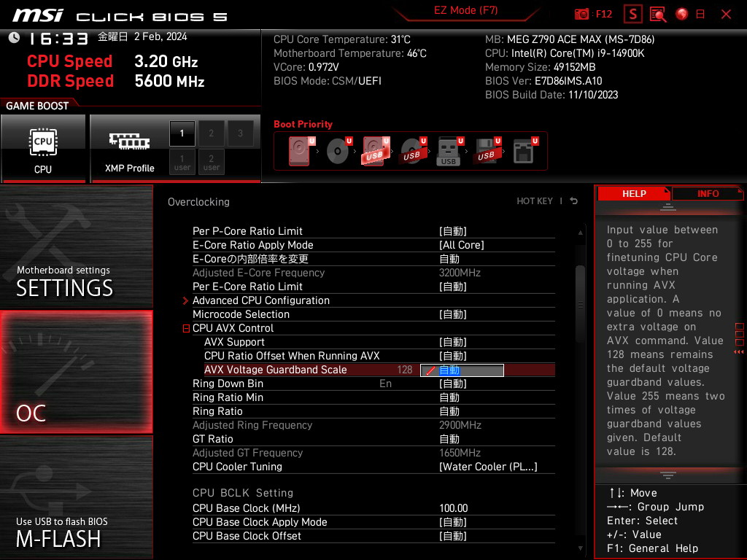Switch to the INFO tab
The height and width of the screenshot is (560, 747).
708,193
